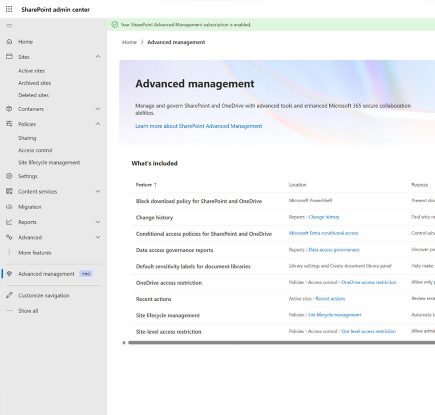Open the Change history report link
Image resolution: width=435 pixels, height=415 pixels.
pos(324,217)
